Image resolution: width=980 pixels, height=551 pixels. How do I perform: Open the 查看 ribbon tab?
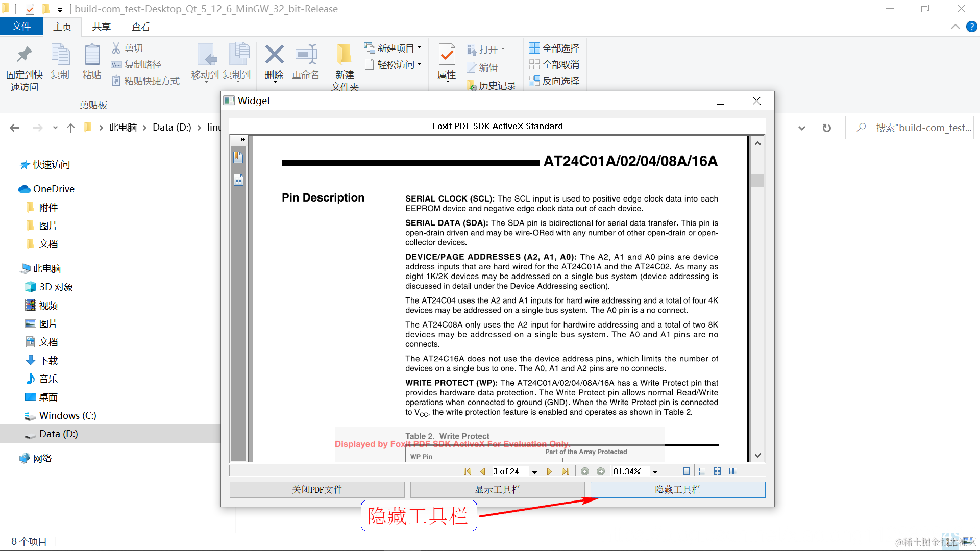pyautogui.click(x=140, y=27)
